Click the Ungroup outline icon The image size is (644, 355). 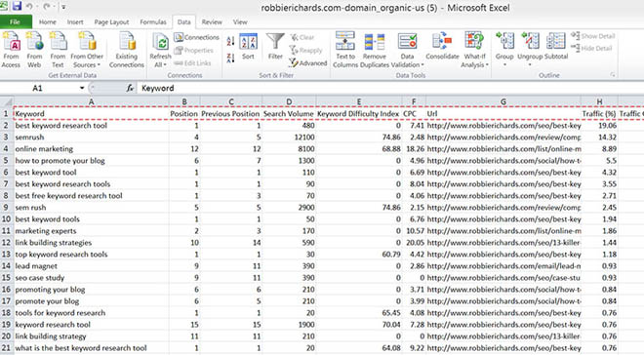[530, 41]
